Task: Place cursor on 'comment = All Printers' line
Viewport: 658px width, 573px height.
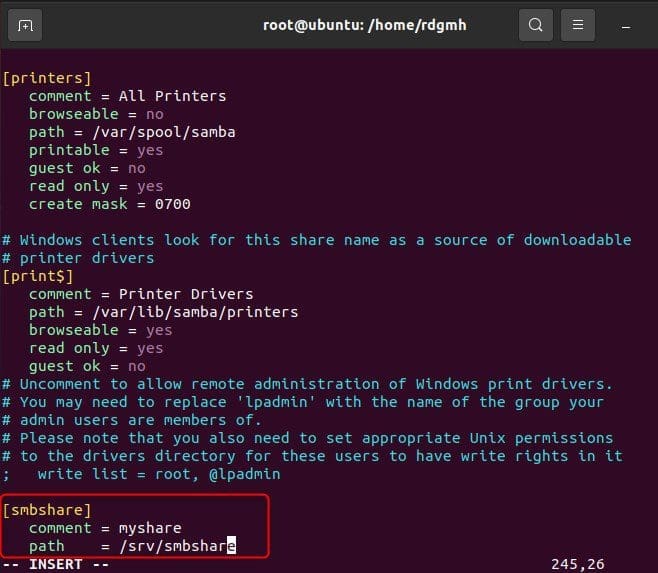Action: click(x=127, y=96)
